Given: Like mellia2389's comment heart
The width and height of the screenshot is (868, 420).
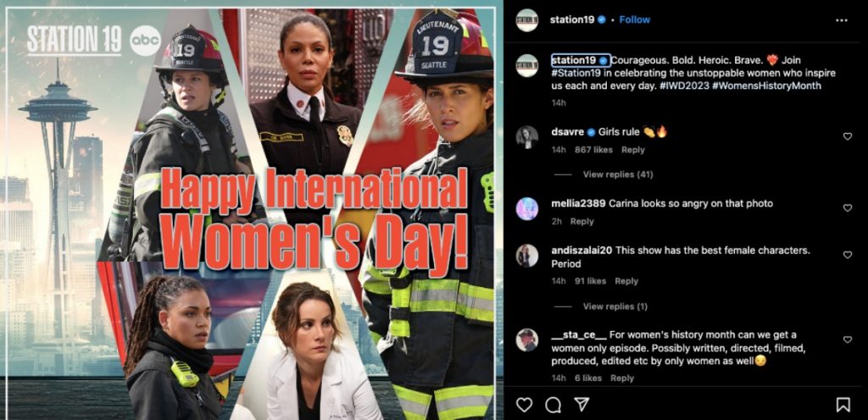Looking at the screenshot, I should coord(847,207).
